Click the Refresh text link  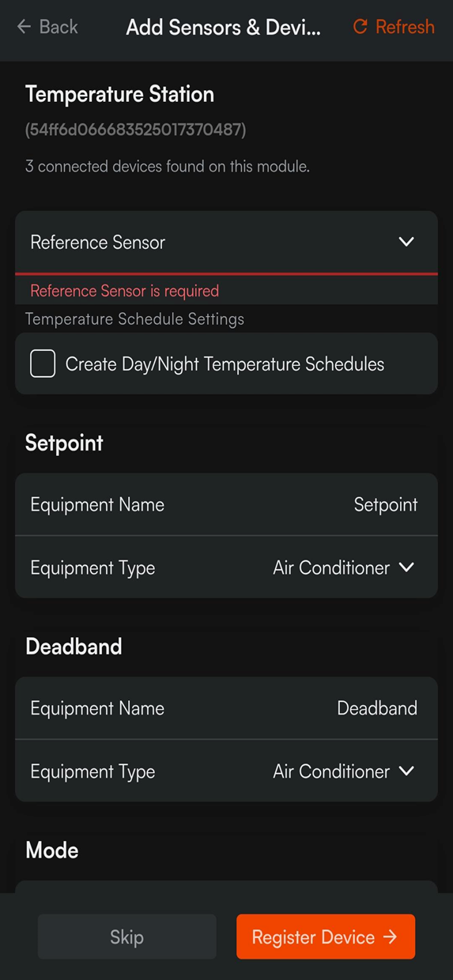tap(405, 27)
